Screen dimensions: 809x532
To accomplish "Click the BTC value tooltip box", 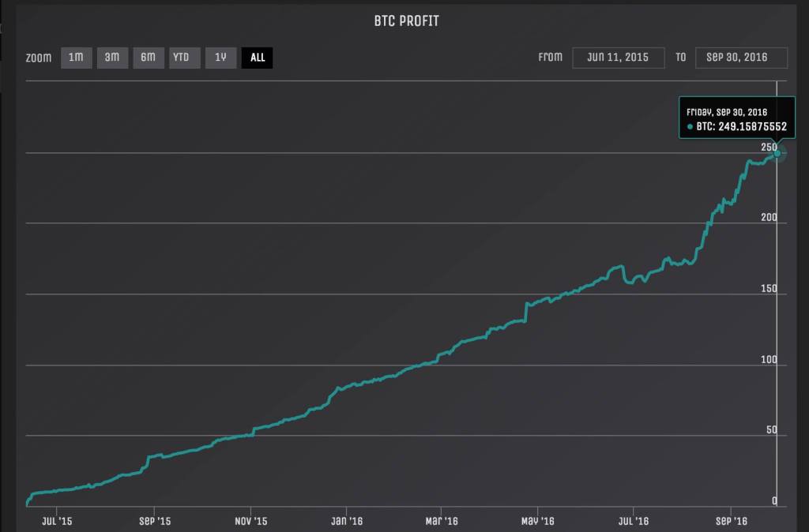I will point(732,119).
